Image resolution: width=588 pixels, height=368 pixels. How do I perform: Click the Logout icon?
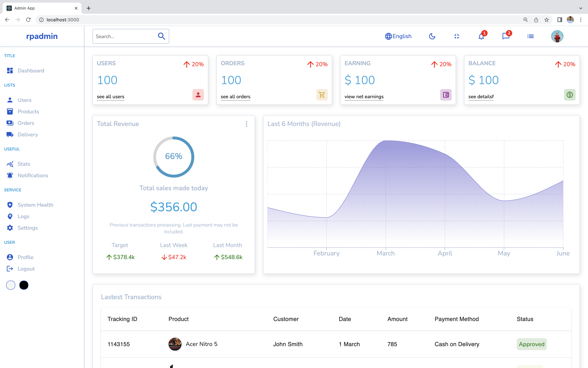(x=10, y=268)
